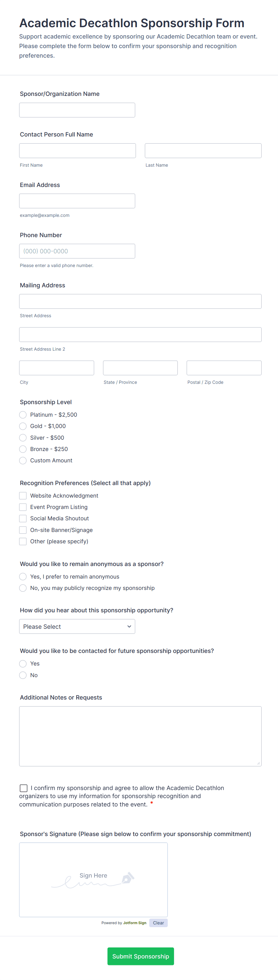Pick the Bronze $250 sponsorship level
Screen dimensions: 278x980
click(22, 449)
